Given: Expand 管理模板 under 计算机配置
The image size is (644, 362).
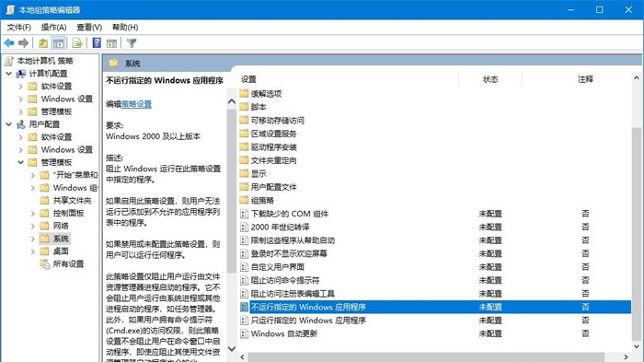Looking at the screenshot, I should point(20,111).
